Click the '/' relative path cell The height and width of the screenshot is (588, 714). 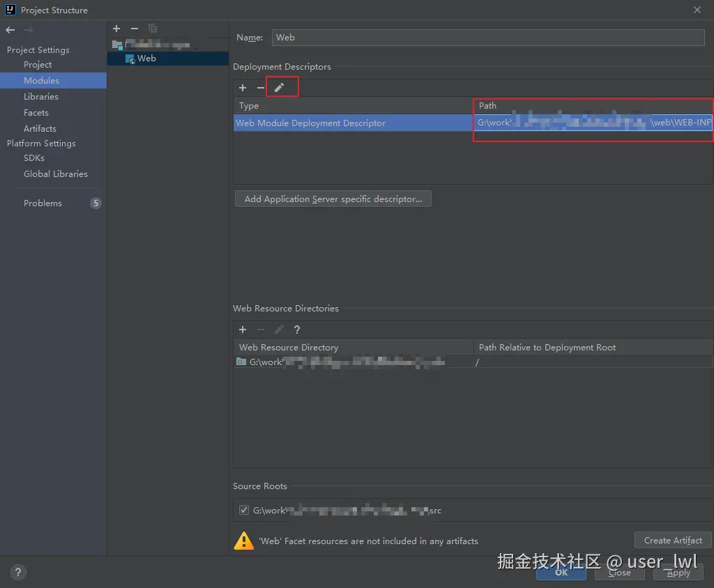click(593, 362)
